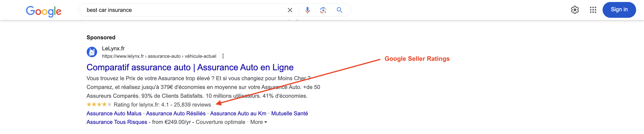Open the three-dot ad options menu

click(223, 56)
